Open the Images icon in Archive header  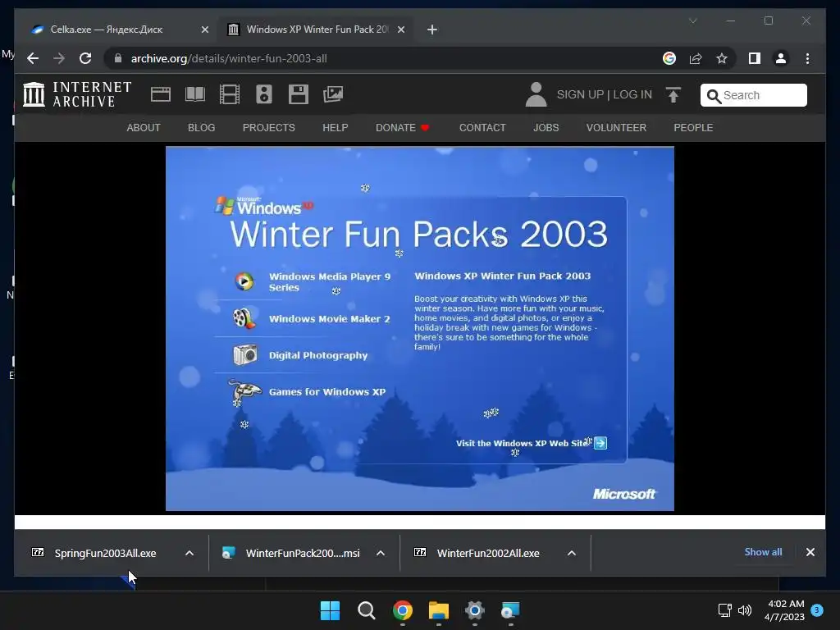(x=333, y=94)
